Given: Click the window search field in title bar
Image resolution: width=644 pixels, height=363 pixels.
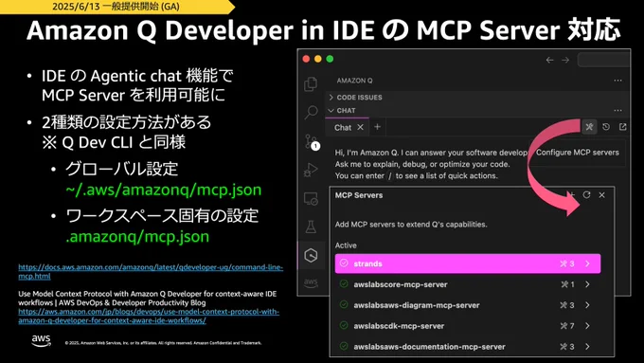Looking at the screenshot, I should pyautogui.click(x=604, y=60).
